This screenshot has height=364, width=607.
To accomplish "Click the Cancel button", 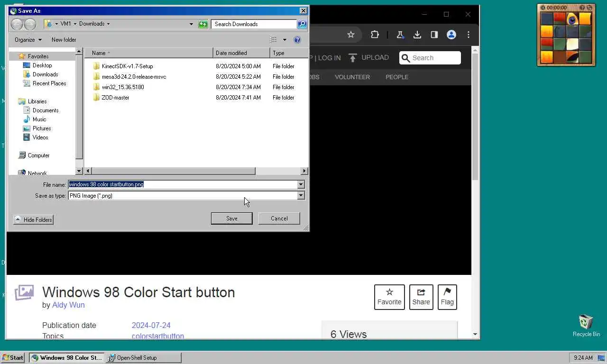I will click(279, 218).
